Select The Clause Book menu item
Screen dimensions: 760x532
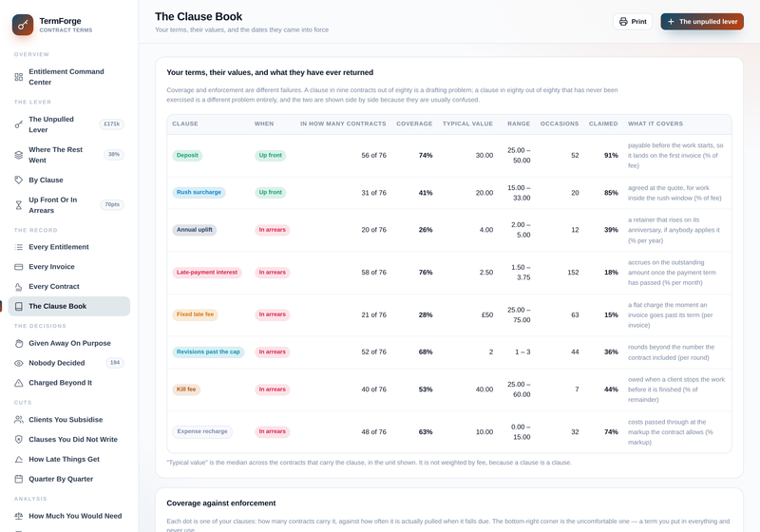[x=69, y=306]
